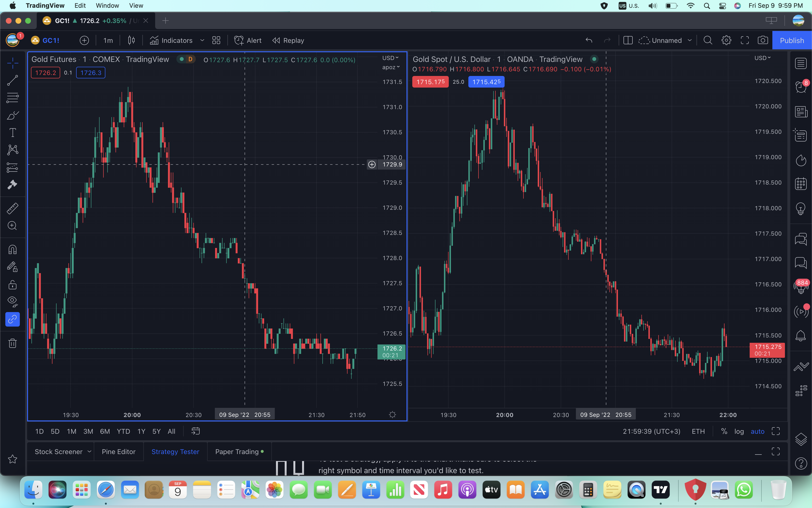
Task: Select the 1D date range
Action: pyautogui.click(x=40, y=431)
